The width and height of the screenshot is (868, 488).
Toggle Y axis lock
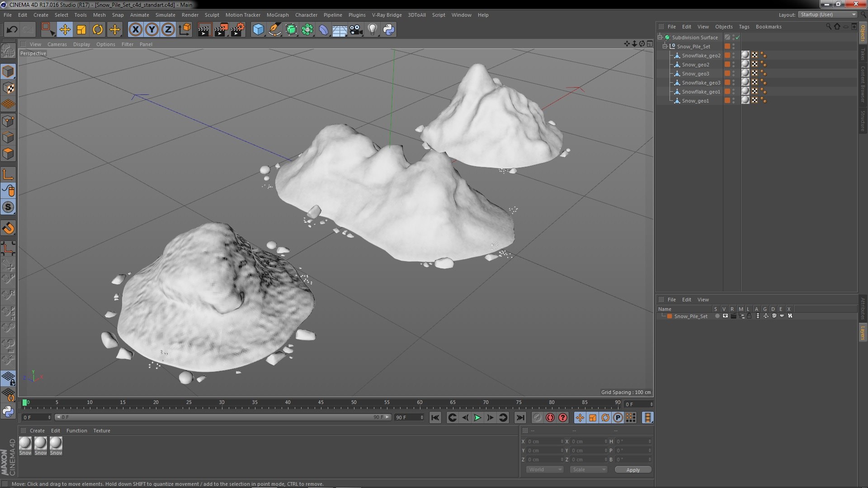[152, 30]
